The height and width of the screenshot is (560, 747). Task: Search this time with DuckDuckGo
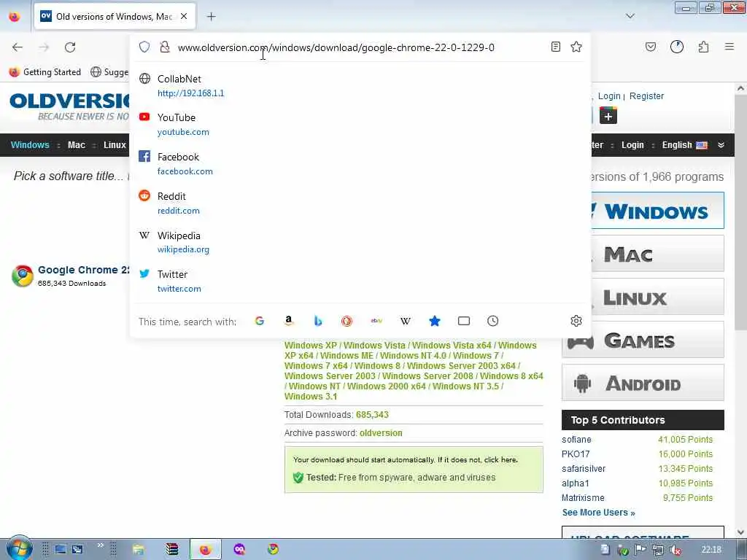tap(347, 321)
